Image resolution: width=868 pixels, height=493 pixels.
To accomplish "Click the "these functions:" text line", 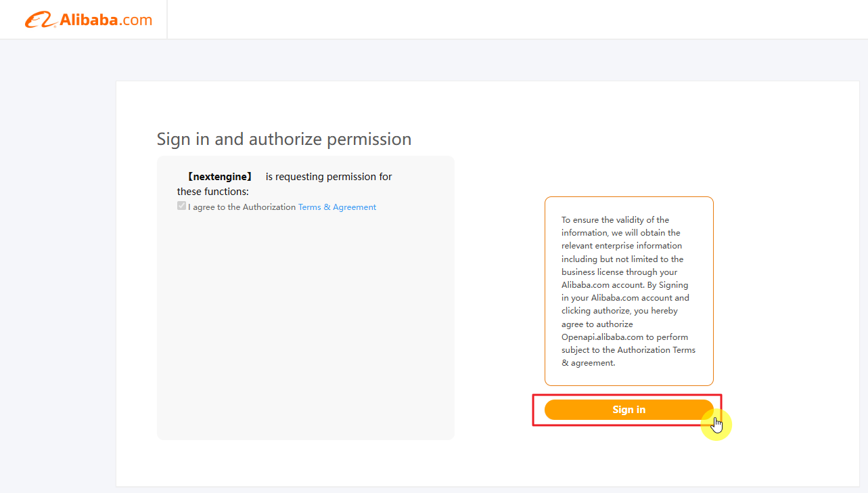I will (213, 192).
